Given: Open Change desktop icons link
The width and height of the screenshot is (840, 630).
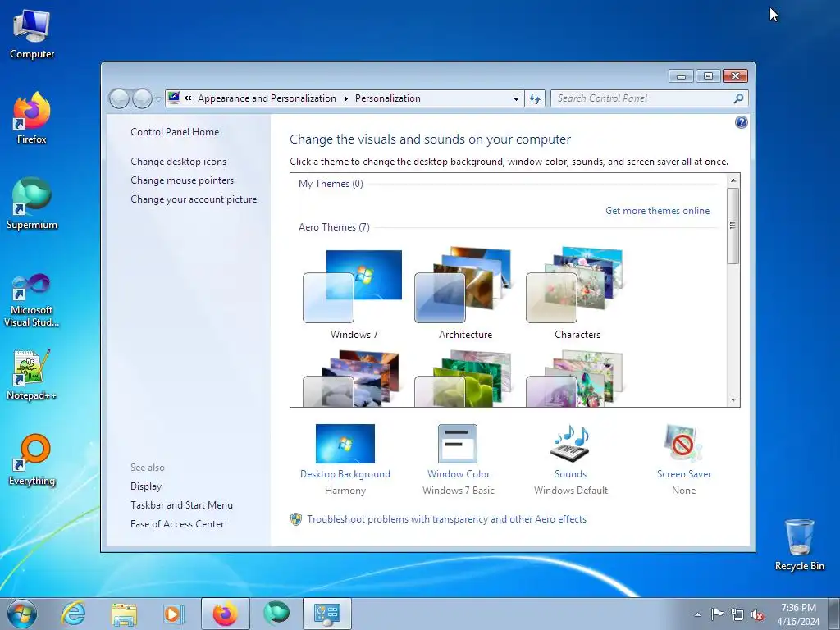Looking at the screenshot, I should click(178, 162).
